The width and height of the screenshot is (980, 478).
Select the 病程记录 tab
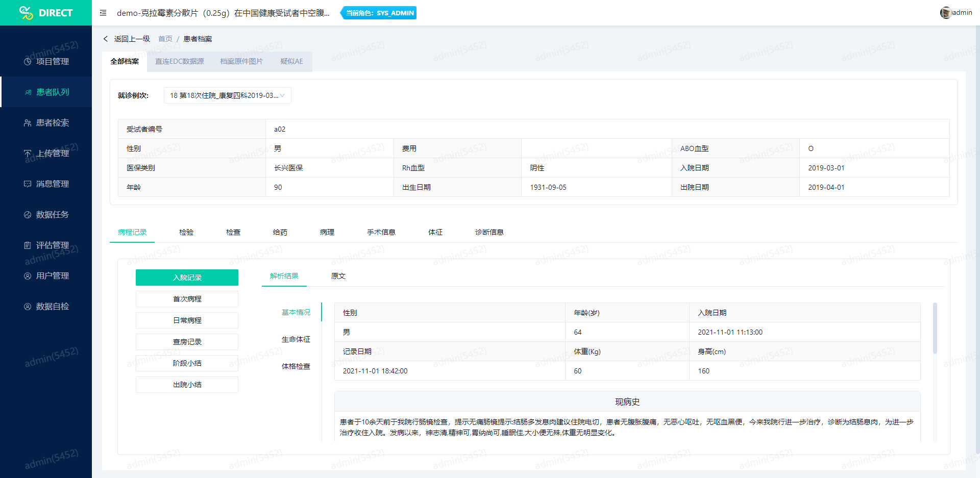point(132,232)
